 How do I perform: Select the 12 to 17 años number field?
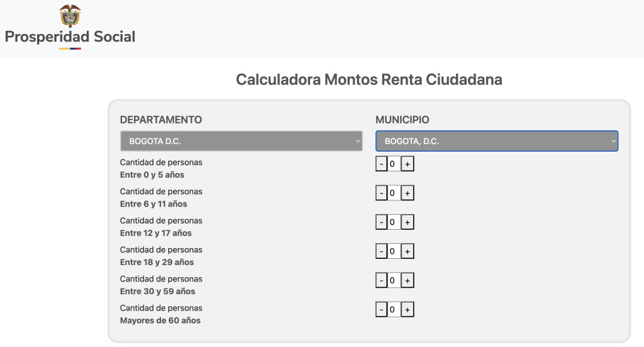point(393,222)
